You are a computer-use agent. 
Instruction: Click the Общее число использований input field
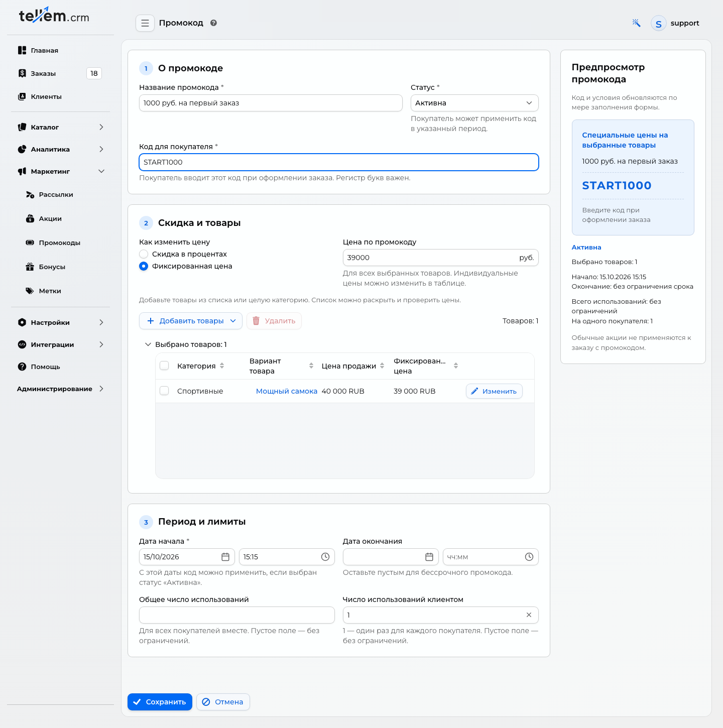point(237,615)
